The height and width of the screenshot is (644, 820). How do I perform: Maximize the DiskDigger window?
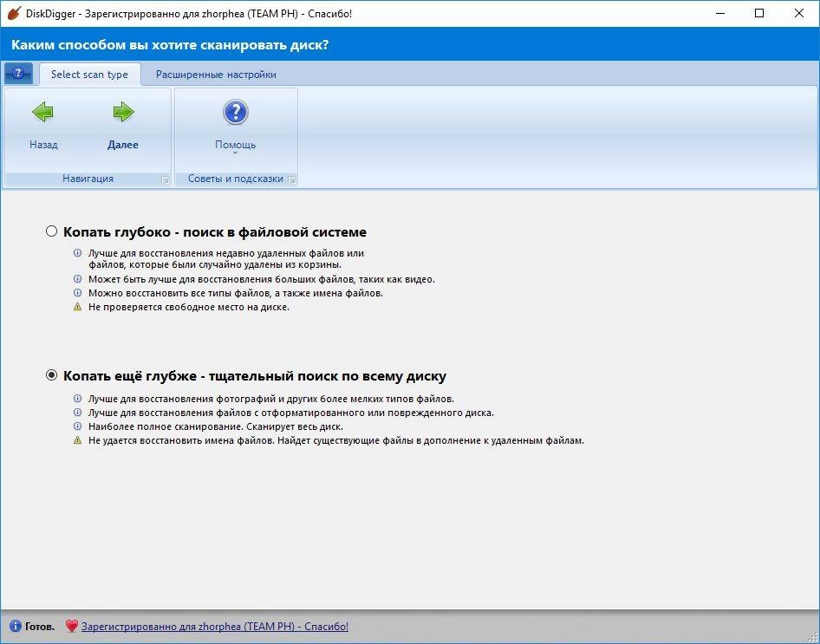click(x=759, y=13)
